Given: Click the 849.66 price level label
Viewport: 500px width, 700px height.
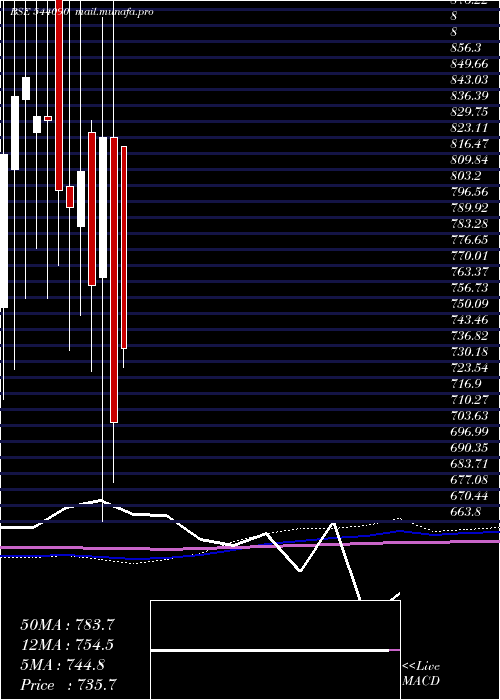Looking at the screenshot, I should [469, 64].
